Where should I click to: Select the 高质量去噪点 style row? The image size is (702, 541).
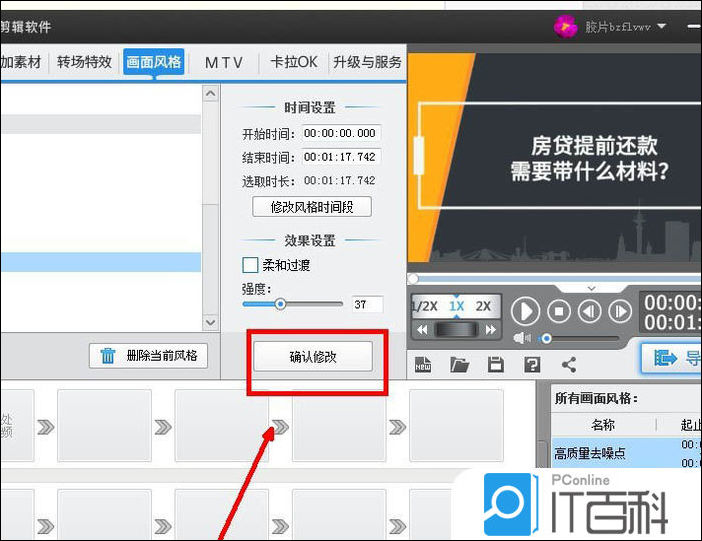627,453
